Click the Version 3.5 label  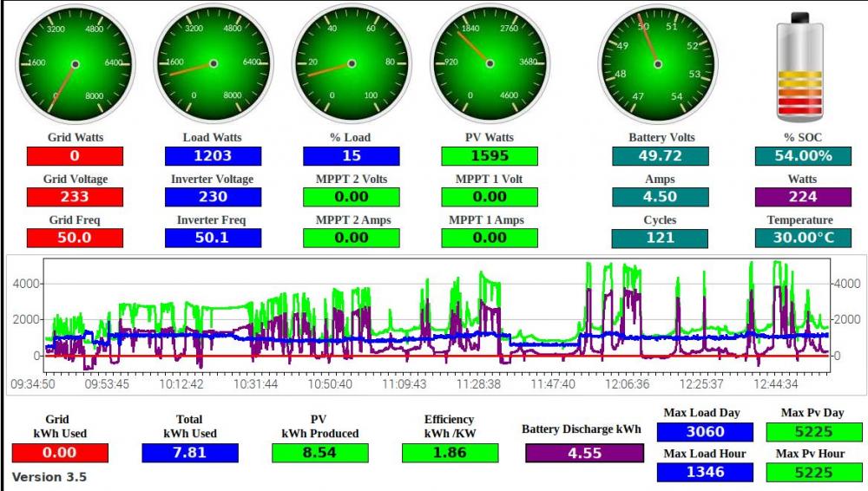(49, 477)
